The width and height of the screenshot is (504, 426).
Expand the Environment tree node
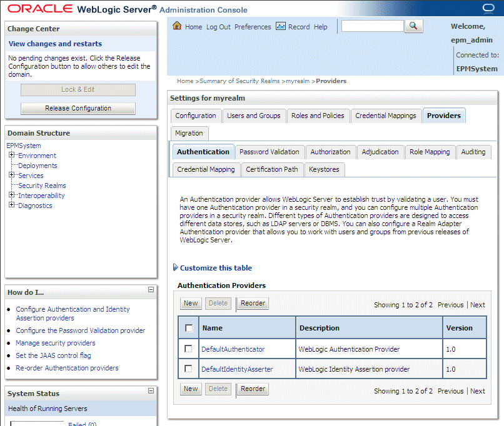coord(12,155)
